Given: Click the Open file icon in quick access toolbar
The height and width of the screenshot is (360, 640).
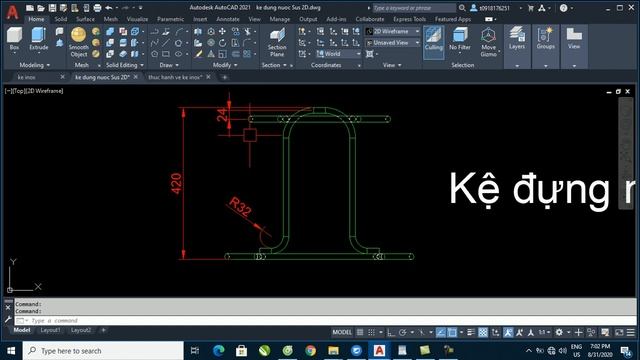Looking at the screenshot, I should (x=41, y=8).
